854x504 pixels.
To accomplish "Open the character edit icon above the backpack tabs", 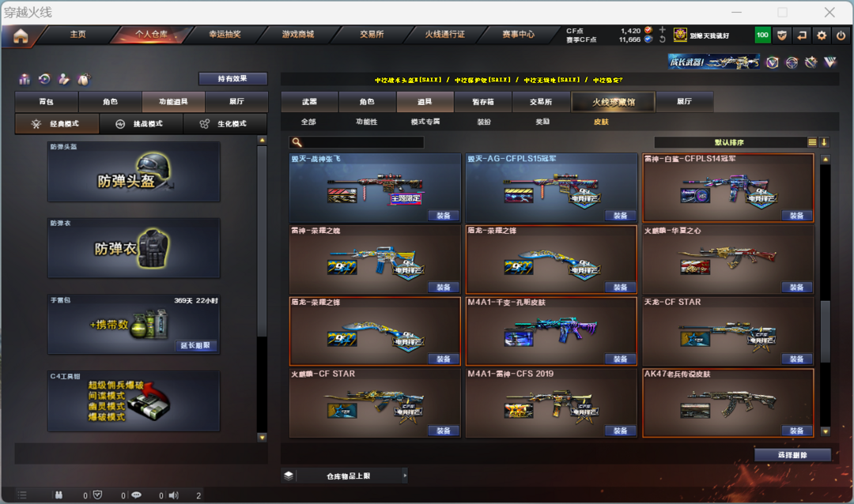I will [x=64, y=80].
